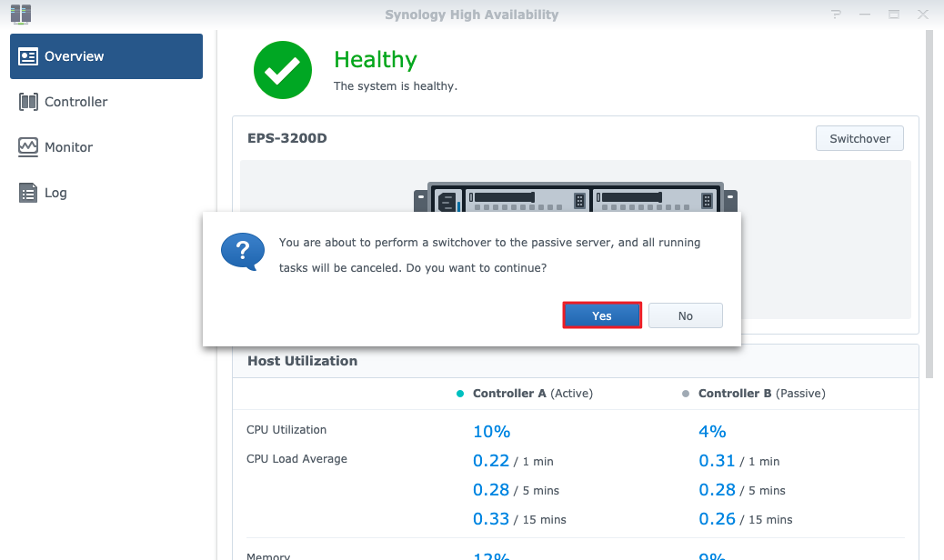The image size is (944, 560).
Task: Open the Controller section
Action: coord(106,102)
